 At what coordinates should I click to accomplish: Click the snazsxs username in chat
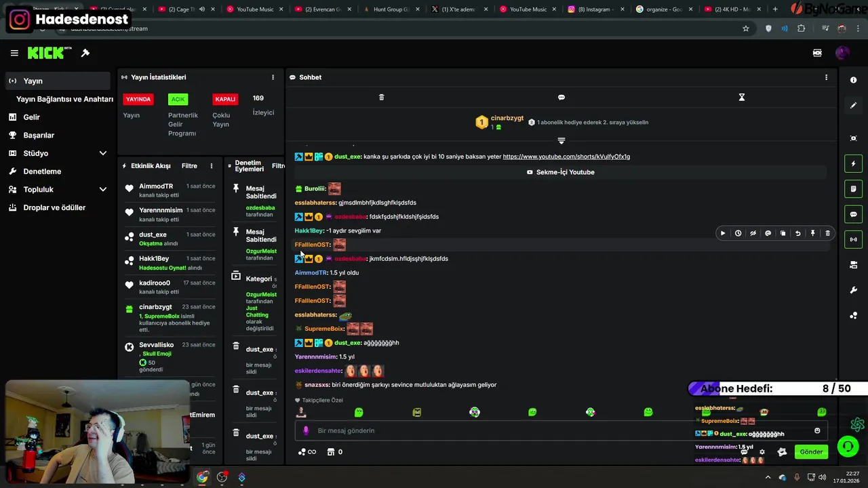(316, 384)
